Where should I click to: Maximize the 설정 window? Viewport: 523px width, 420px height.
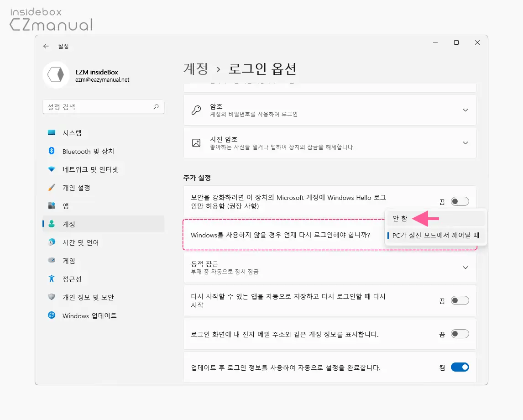[456, 42]
